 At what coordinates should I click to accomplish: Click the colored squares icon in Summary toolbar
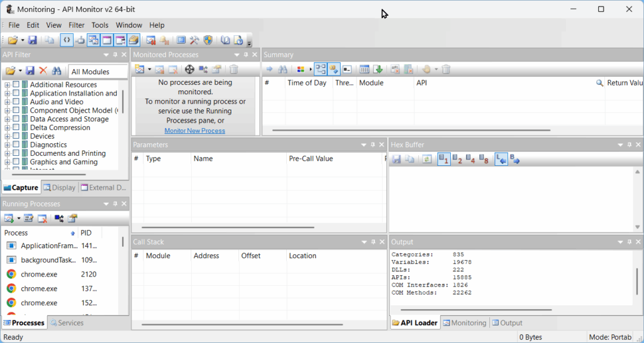(301, 69)
